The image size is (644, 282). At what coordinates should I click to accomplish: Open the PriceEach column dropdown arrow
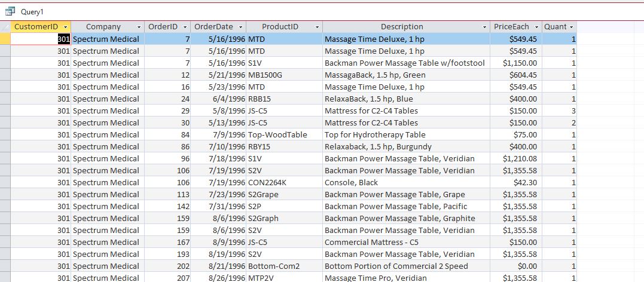tap(536, 27)
